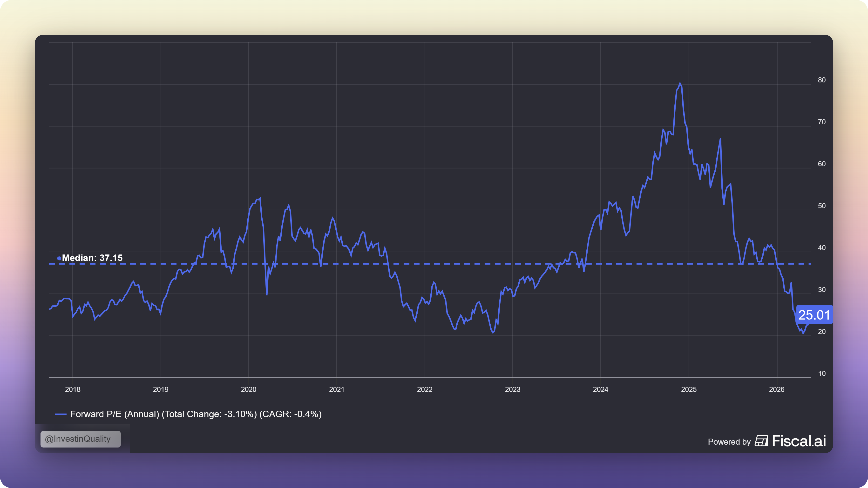Click the 2018 x-axis label
This screenshot has height=488, width=868.
(73, 389)
